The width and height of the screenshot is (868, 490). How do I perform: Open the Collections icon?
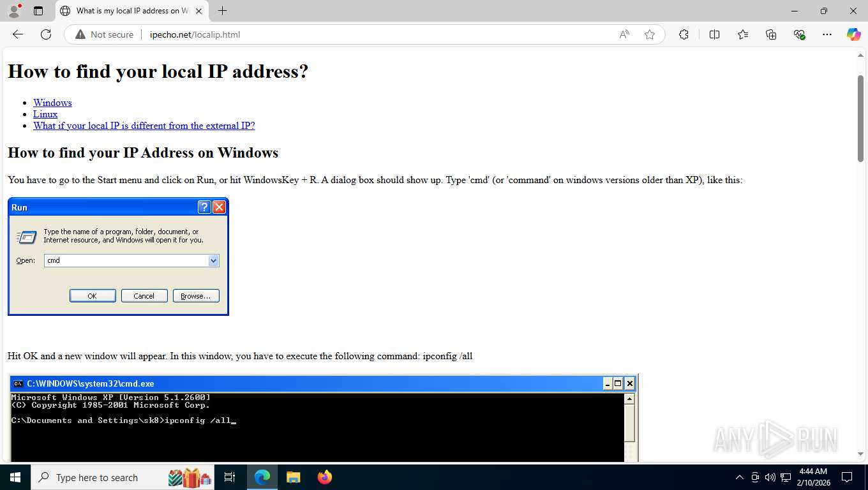(771, 34)
